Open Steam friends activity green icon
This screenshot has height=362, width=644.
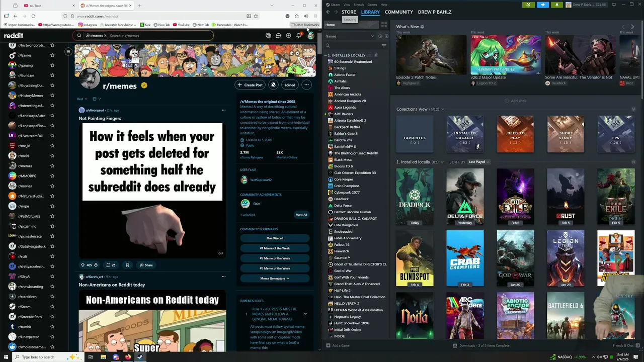click(x=528, y=5)
